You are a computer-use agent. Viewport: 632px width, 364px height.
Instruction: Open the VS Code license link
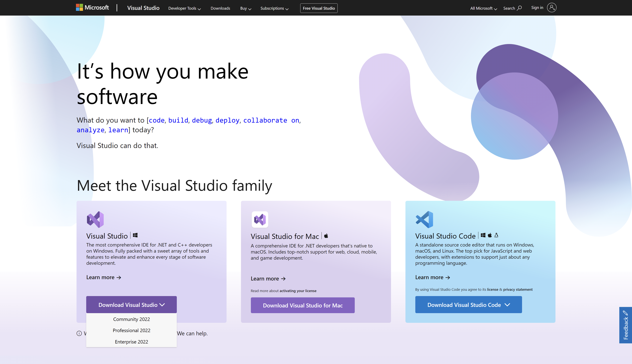pos(492,289)
